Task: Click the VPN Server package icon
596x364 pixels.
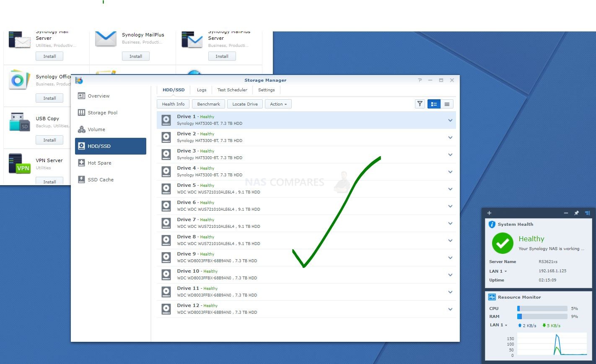Action: coord(19,164)
